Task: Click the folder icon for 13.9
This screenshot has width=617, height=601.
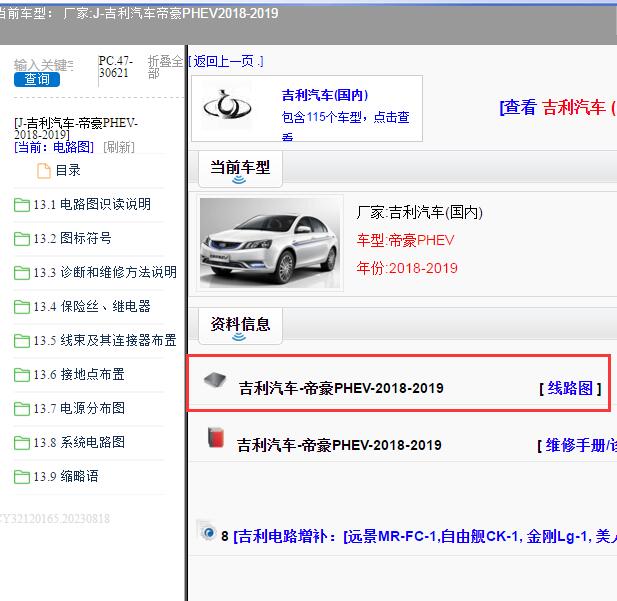Action: pos(22,477)
